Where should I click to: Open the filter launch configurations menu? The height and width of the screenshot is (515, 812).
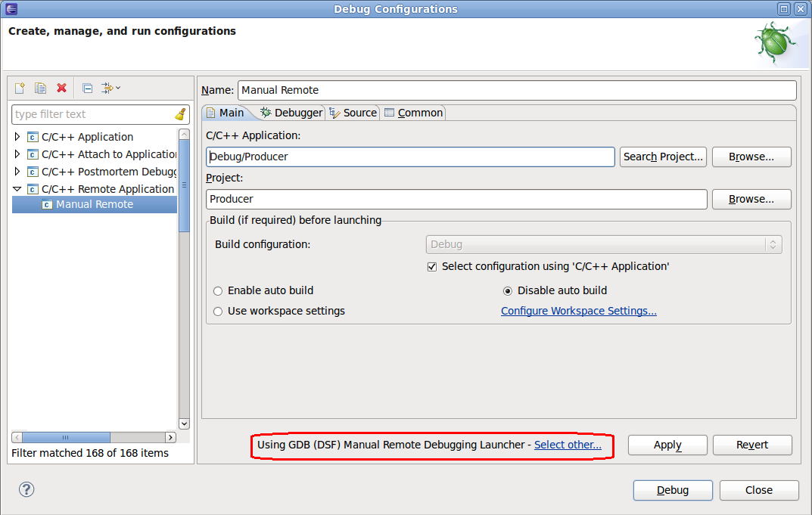point(110,88)
